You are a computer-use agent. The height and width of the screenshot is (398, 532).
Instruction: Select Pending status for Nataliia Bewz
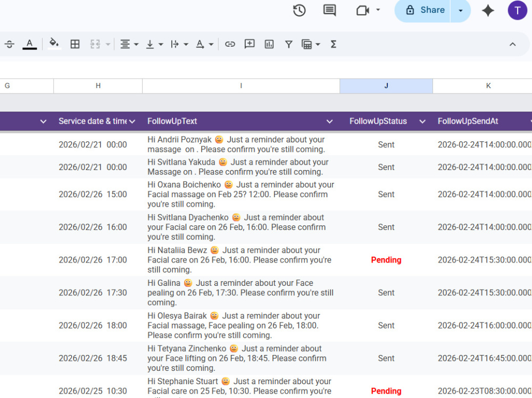(x=386, y=260)
